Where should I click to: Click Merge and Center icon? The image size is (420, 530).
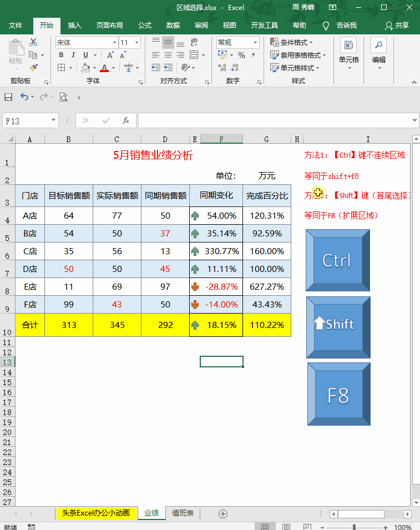pyautogui.click(x=194, y=55)
